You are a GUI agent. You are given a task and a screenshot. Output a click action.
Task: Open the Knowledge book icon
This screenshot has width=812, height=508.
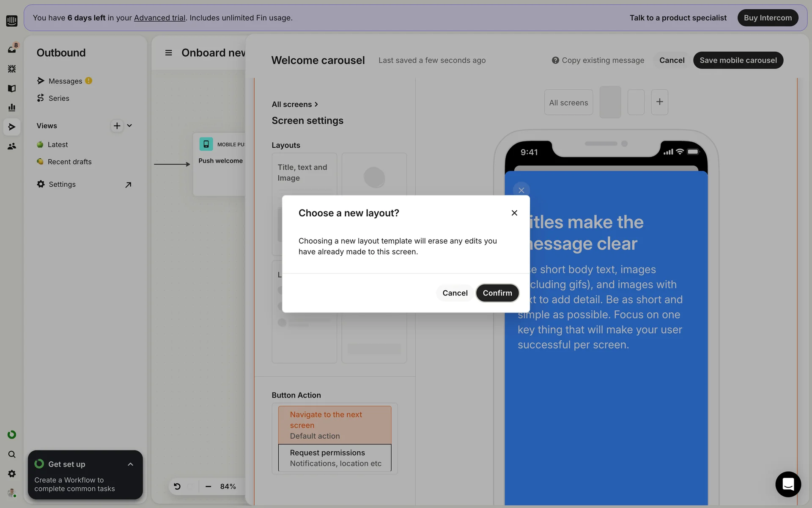coord(12,88)
